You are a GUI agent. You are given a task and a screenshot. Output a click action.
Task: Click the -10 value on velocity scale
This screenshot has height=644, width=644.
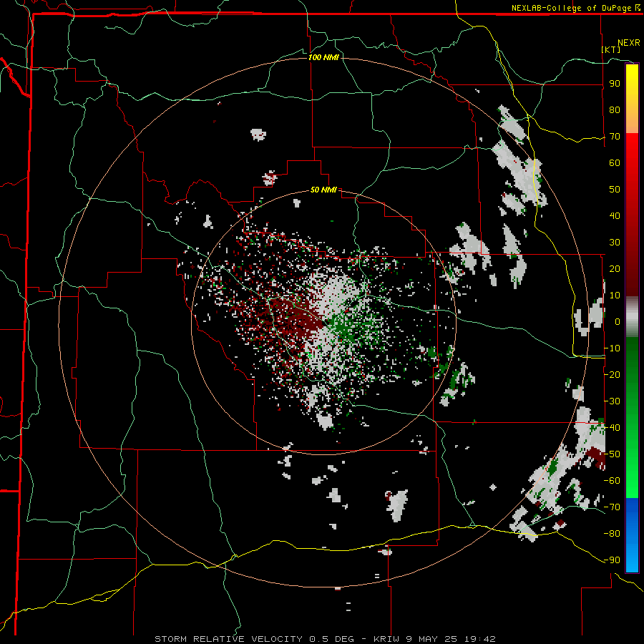click(612, 348)
